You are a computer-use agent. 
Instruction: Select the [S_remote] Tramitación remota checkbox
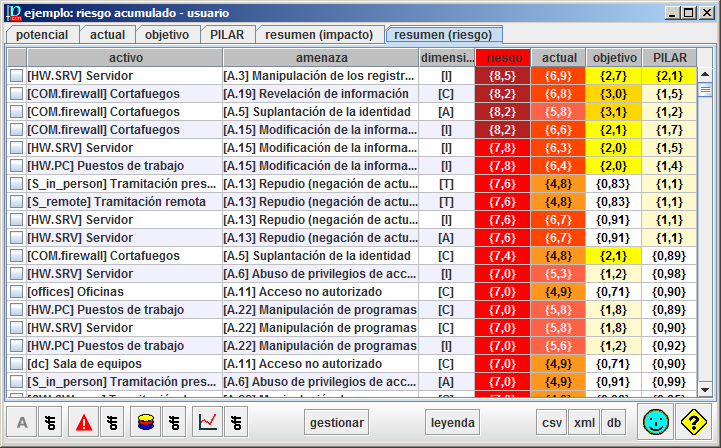tap(17, 201)
